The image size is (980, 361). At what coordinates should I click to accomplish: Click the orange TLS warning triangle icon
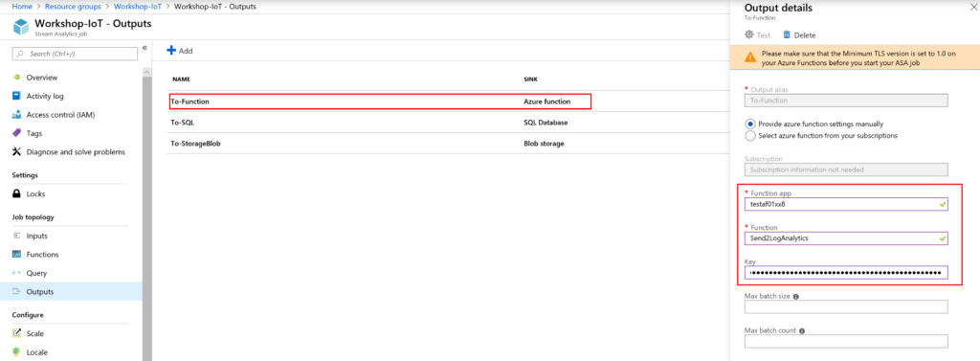750,57
